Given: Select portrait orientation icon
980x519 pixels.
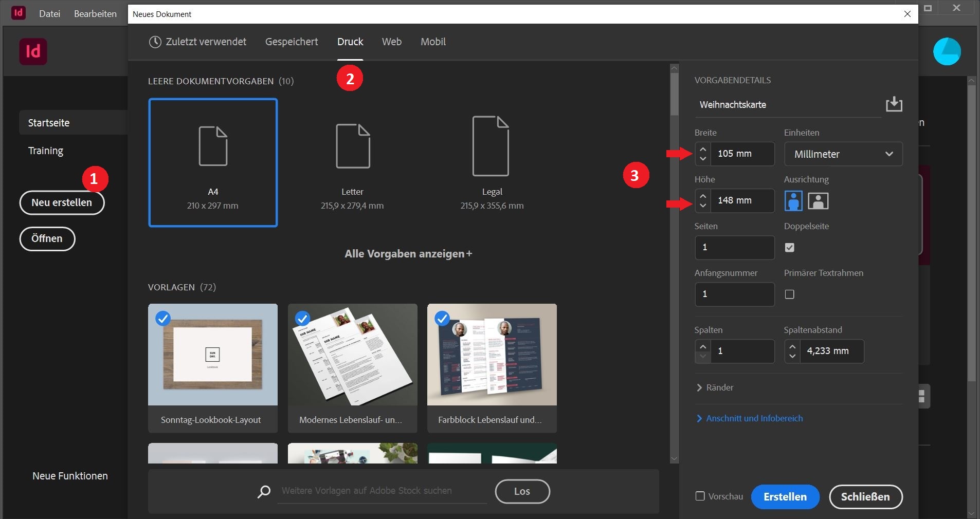Looking at the screenshot, I should [x=793, y=201].
